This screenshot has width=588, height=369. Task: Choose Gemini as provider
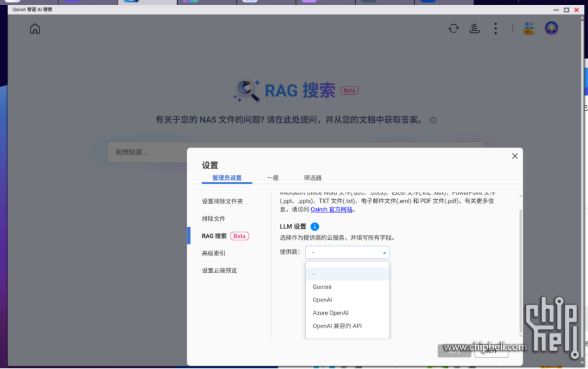tap(347, 287)
